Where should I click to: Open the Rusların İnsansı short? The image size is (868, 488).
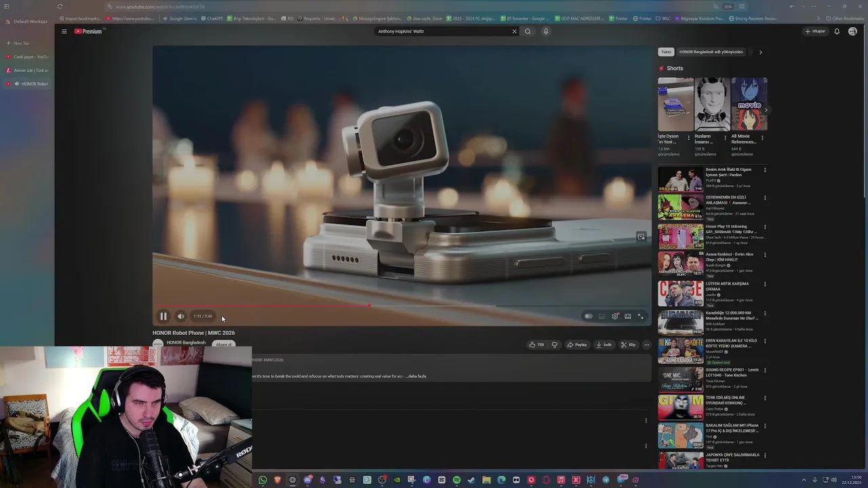click(712, 104)
